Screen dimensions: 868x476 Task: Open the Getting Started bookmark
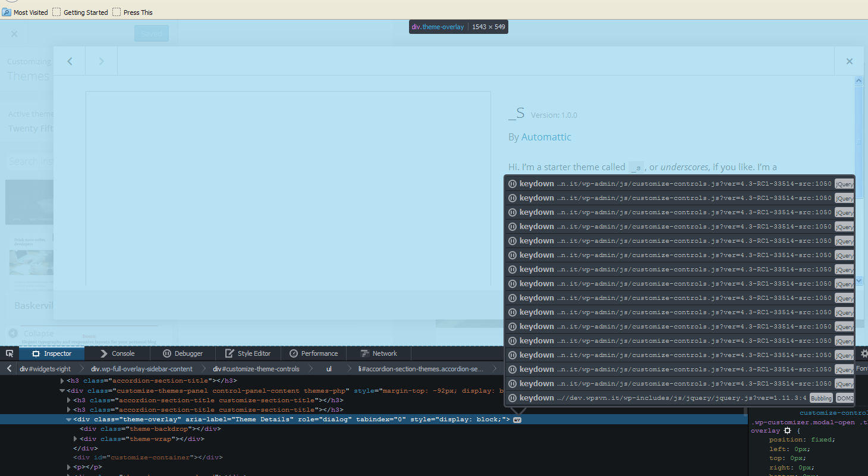click(x=80, y=12)
